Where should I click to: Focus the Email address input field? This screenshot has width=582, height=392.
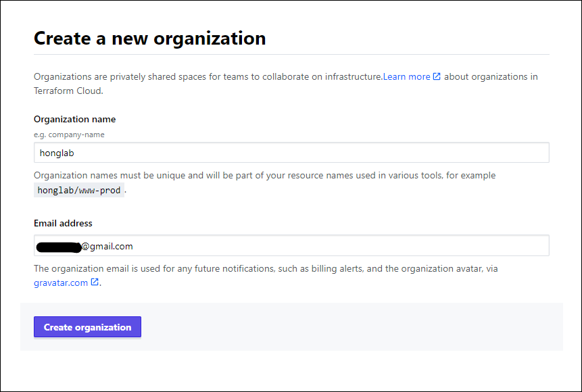pos(291,245)
